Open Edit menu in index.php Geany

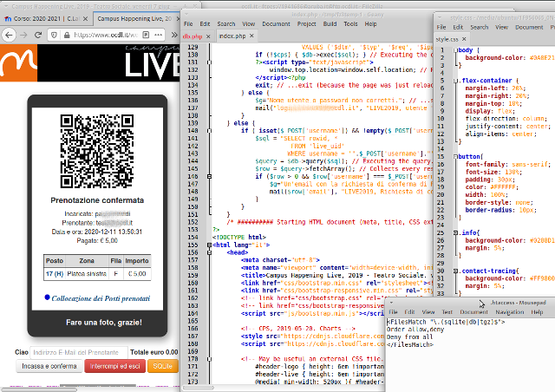205,24
